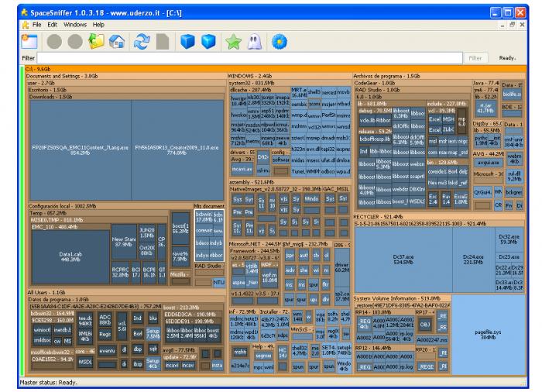Click the New view toolbar icon

coord(29,42)
